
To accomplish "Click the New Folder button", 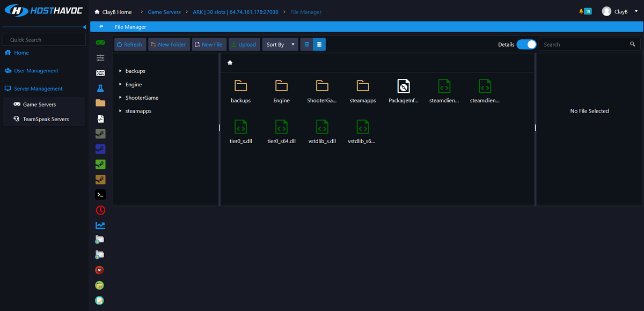I will [x=169, y=44].
